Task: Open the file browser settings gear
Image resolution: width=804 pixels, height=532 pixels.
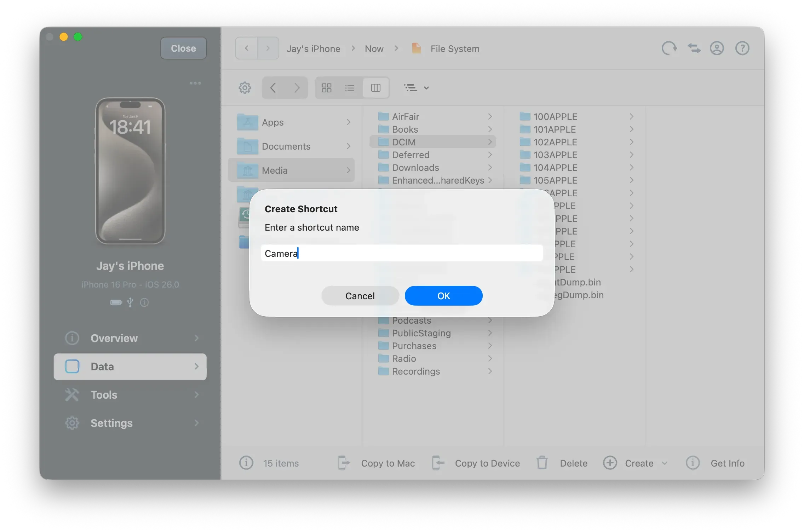Action: coord(245,87)
